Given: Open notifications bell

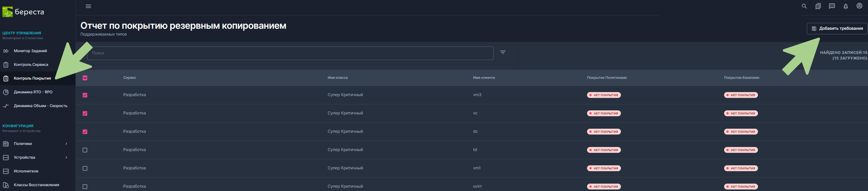Looking at the screenshot, I should pos(845,6).
